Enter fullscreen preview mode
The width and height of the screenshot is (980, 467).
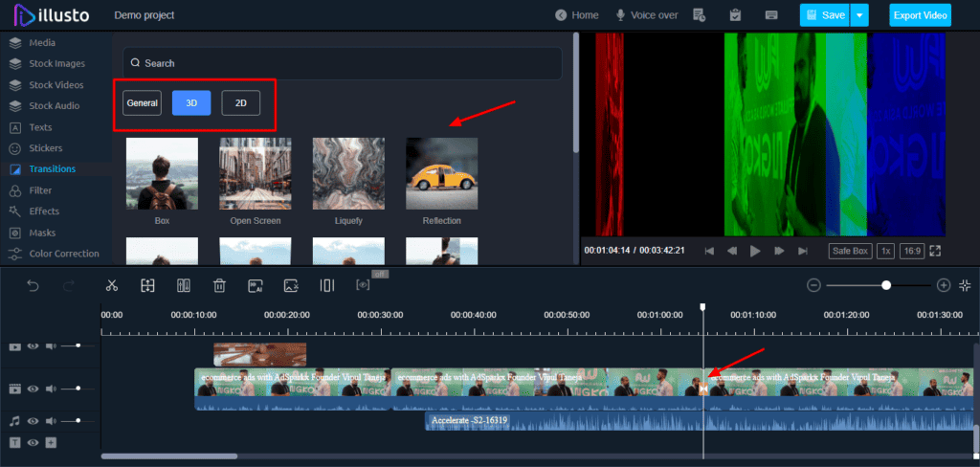pyautogui.click(x=935, y=251)
